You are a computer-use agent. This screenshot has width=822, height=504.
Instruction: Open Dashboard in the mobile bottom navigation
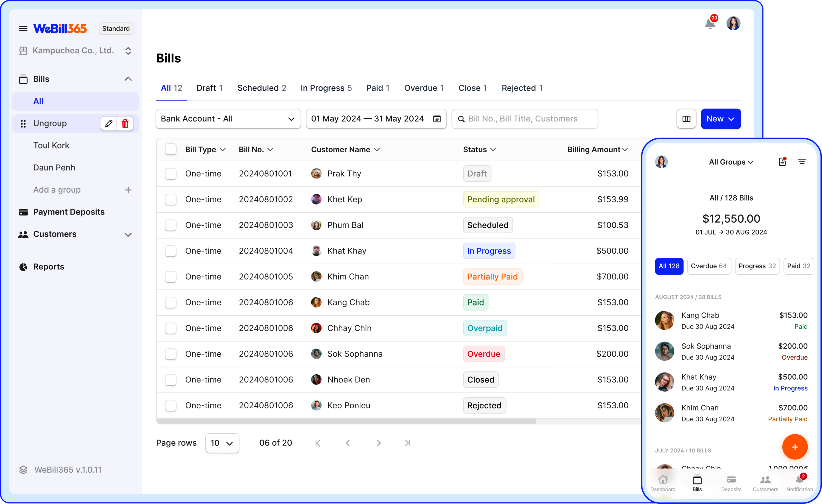tap(663, 483)
